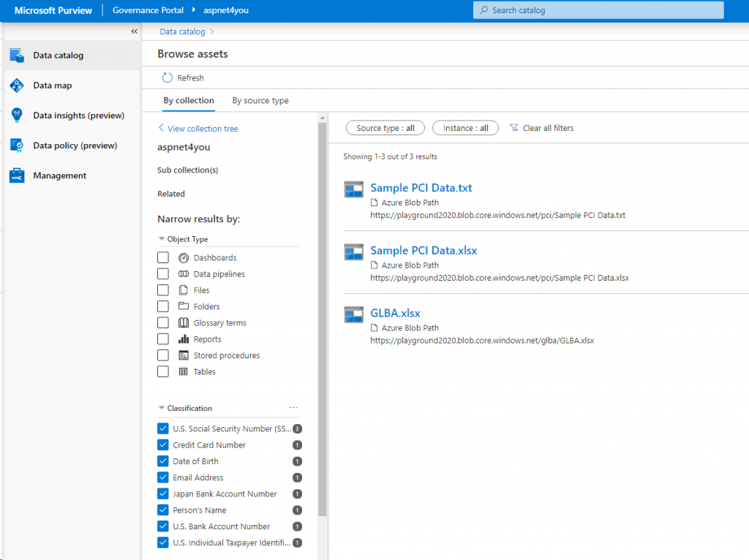This screenshot has width=749, height=560.
Task: Collapse the Object Type filter section
Action: (162, 239)
